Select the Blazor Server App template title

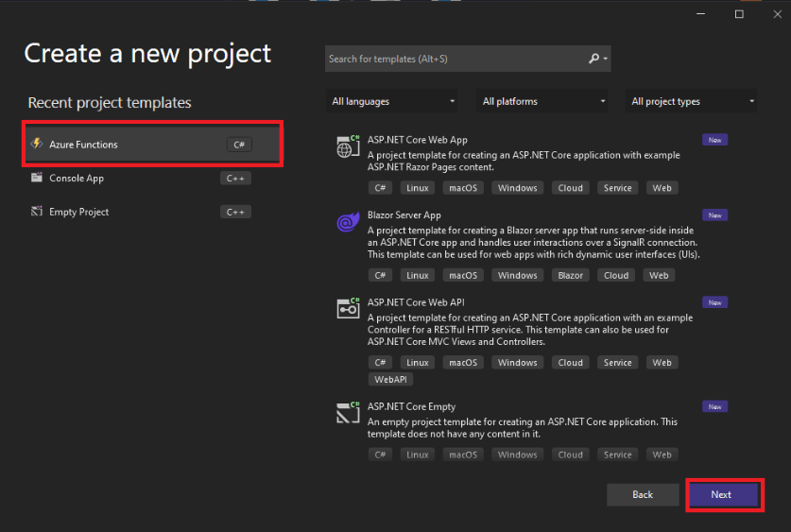[x=404, y=215]
